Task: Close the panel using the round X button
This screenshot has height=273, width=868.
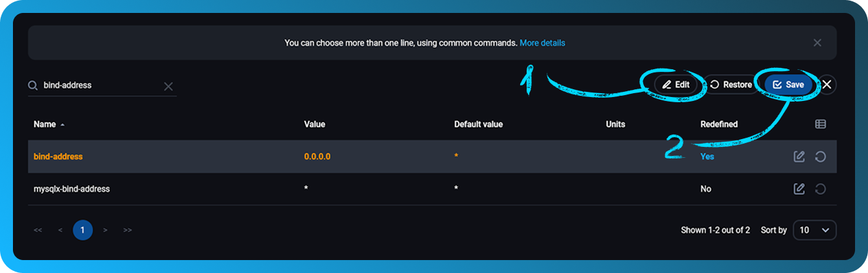Action: click(x=827, y=85)
